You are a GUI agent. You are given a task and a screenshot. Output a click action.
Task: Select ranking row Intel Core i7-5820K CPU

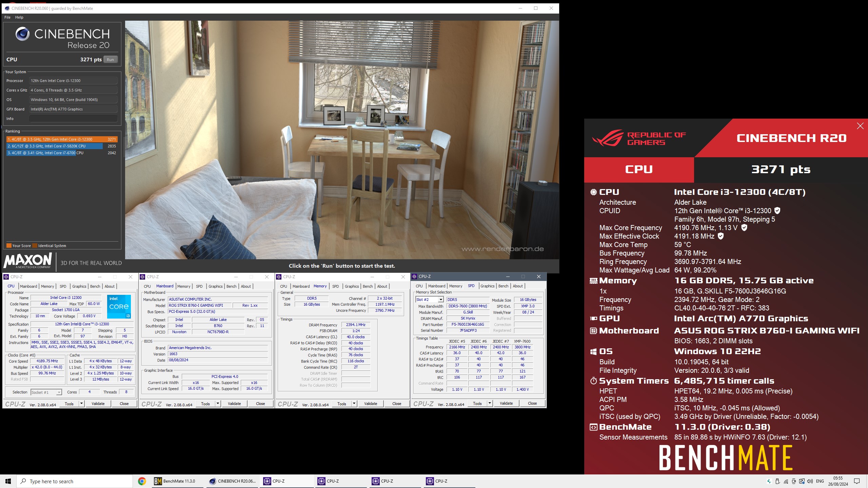62,146
